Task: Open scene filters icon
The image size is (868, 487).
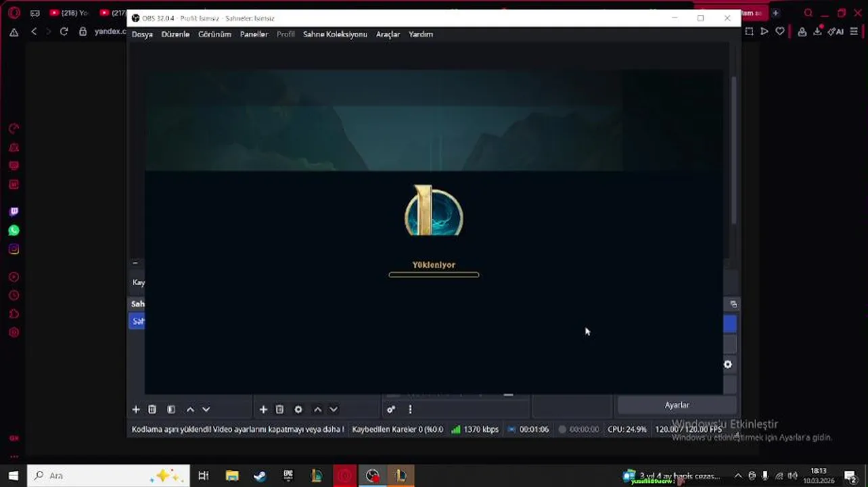Action: click(171, 409)
